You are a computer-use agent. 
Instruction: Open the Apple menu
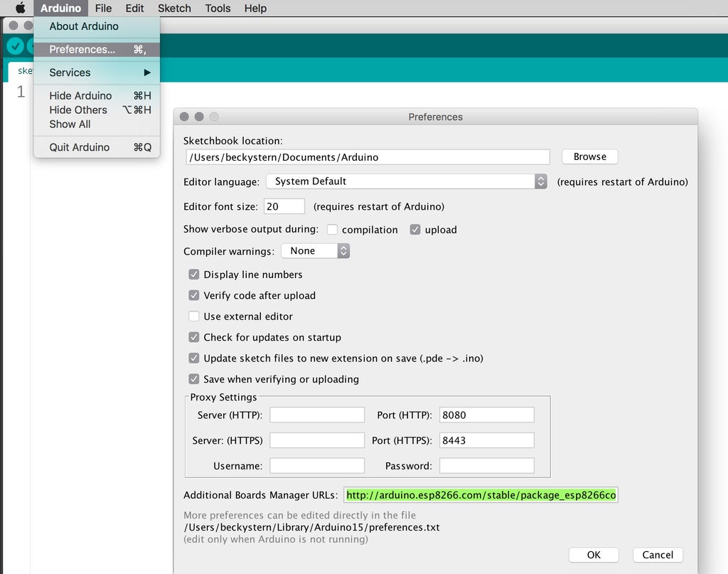[21, 8]
